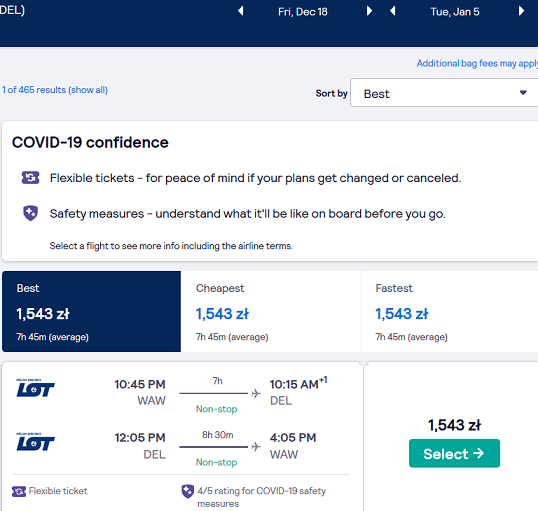Select the Best price tab
The width and height of the screenshot is (538, 511).
coord(91,311)
